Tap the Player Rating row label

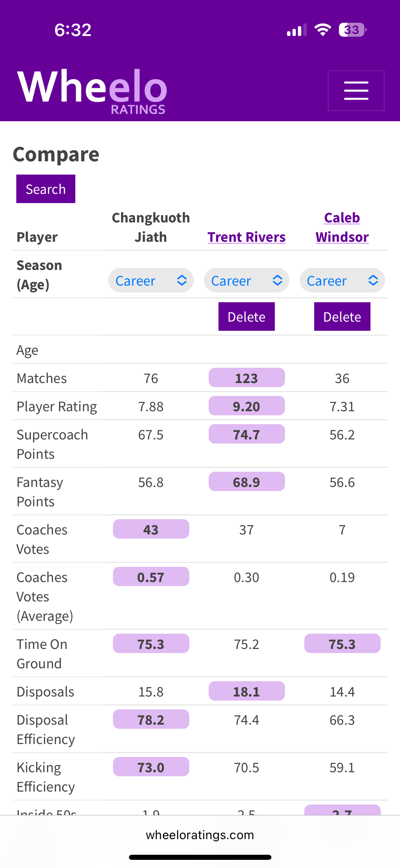click(57, 406)
